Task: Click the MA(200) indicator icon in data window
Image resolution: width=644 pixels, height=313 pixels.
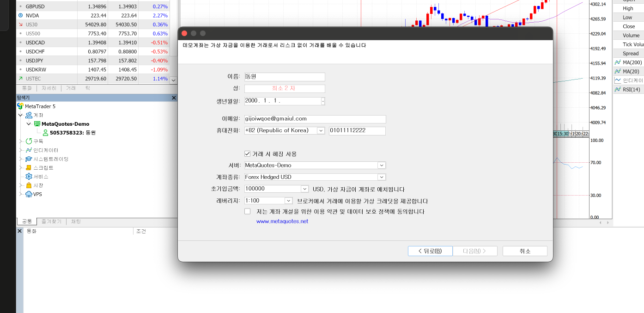Action: point(618,62)
